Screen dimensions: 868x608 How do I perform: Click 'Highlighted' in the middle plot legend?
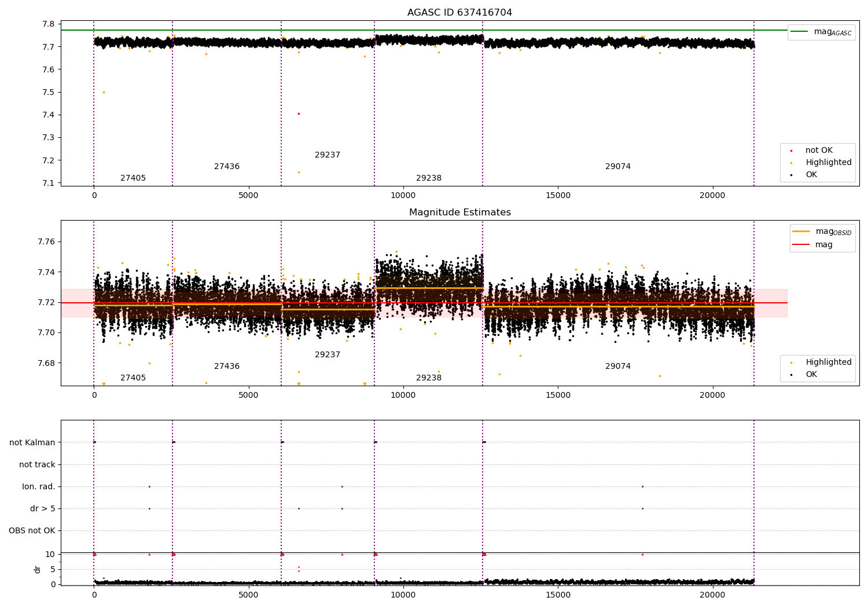[x=829, y=362]
